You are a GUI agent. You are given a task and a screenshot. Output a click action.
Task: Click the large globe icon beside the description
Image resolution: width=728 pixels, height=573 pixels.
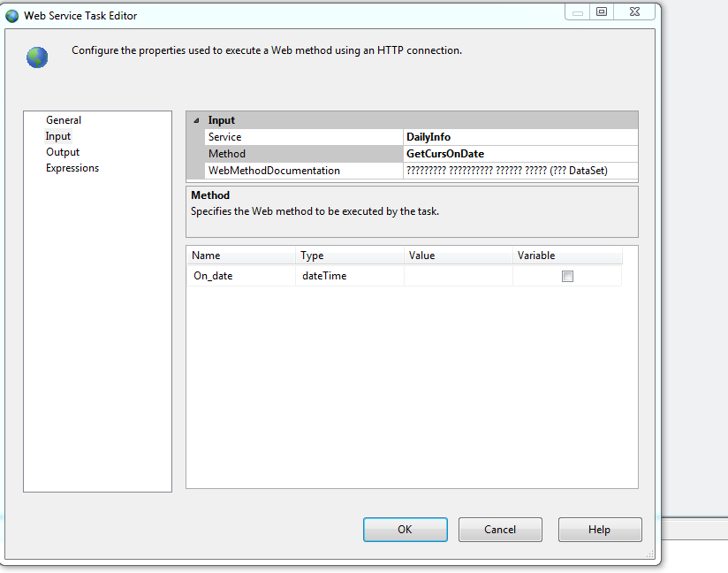[x=37, y=57]
